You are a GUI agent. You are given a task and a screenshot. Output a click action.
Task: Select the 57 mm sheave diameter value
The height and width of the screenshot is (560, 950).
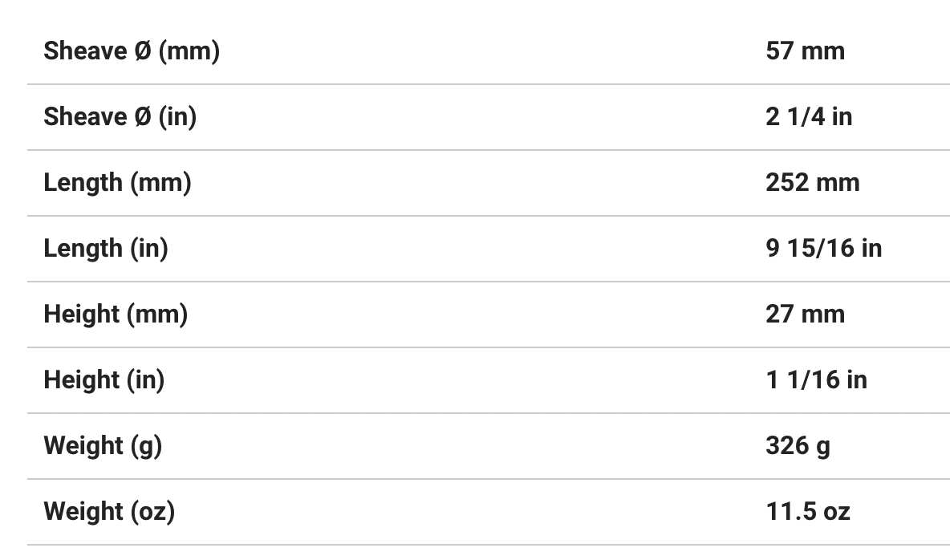coord(805,51)
